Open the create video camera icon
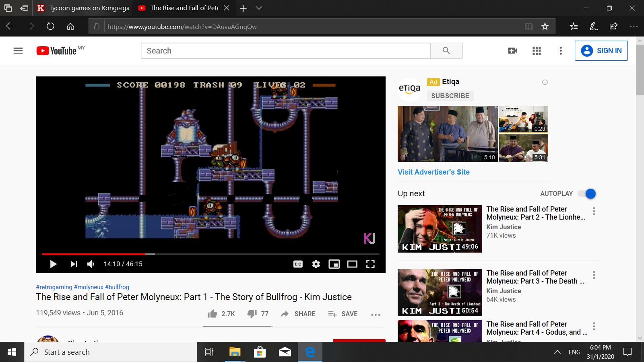Screen dimensions: 644x362 (x=513, y=51)
